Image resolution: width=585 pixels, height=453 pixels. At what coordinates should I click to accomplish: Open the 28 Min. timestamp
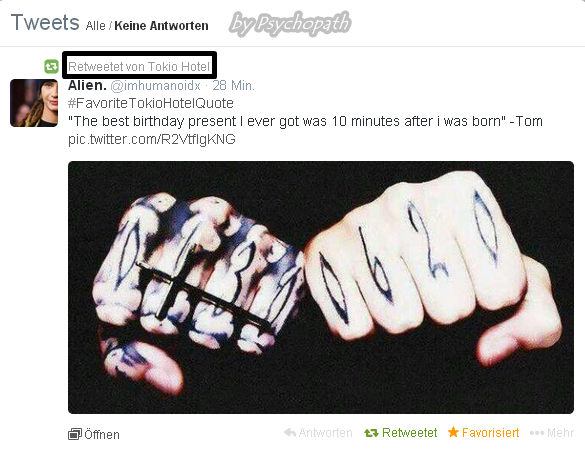pos(234,86)
